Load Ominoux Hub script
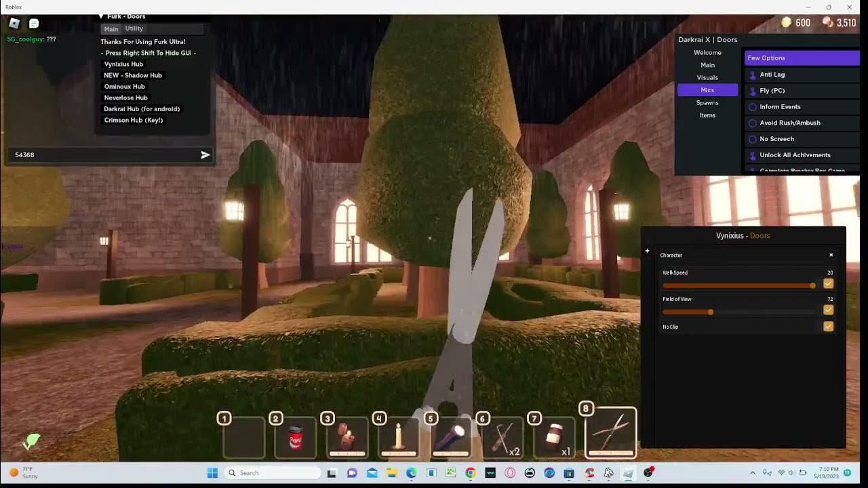Image resolution: width=868 pixels, height=488 pixels. click(124, 87)
